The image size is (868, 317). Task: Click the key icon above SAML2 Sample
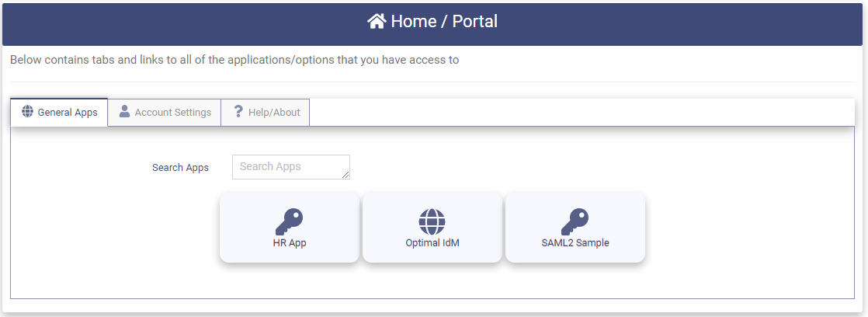click(x=575, y=221)
